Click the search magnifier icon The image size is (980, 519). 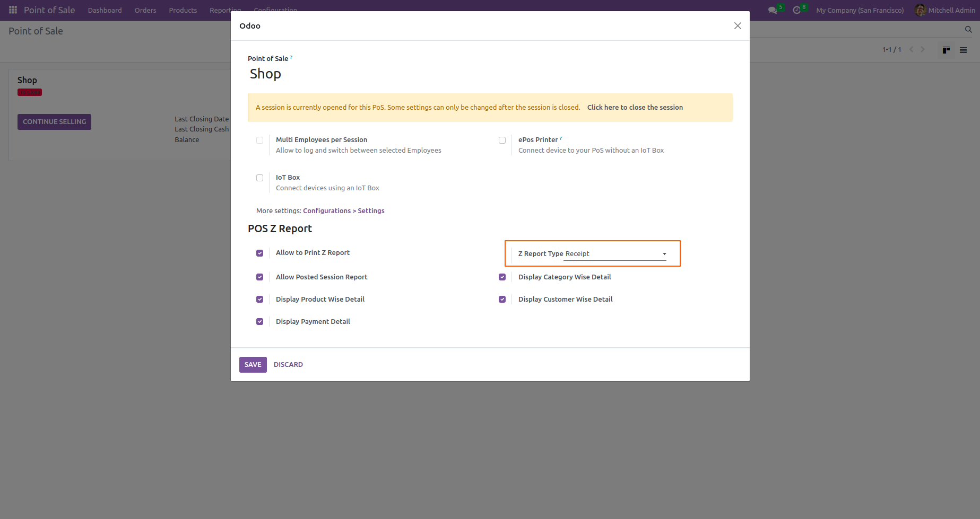[968, 30]
